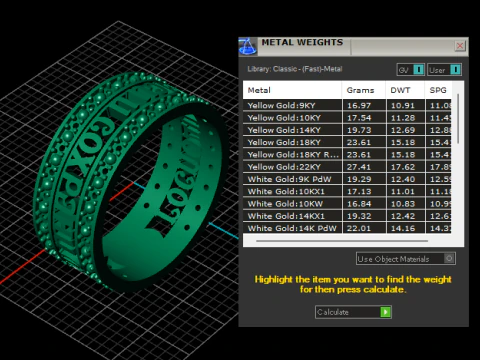Sort by the Metal column header
The height and width of the screenshot is (360, 480).
pos(292,90)
